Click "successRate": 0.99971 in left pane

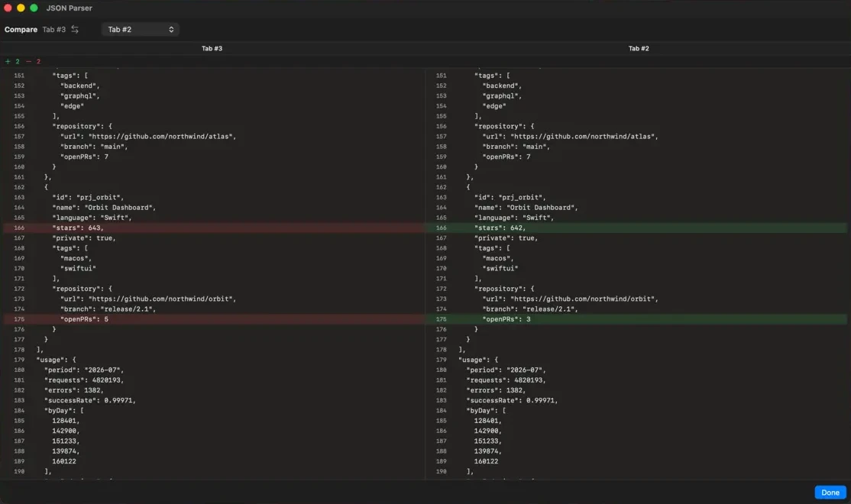tap(90, 400)
